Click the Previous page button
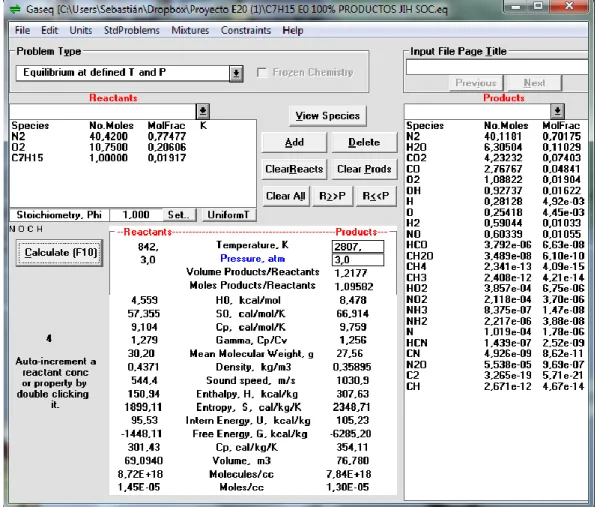The image size is (597, 507). (x=476, y=83)
